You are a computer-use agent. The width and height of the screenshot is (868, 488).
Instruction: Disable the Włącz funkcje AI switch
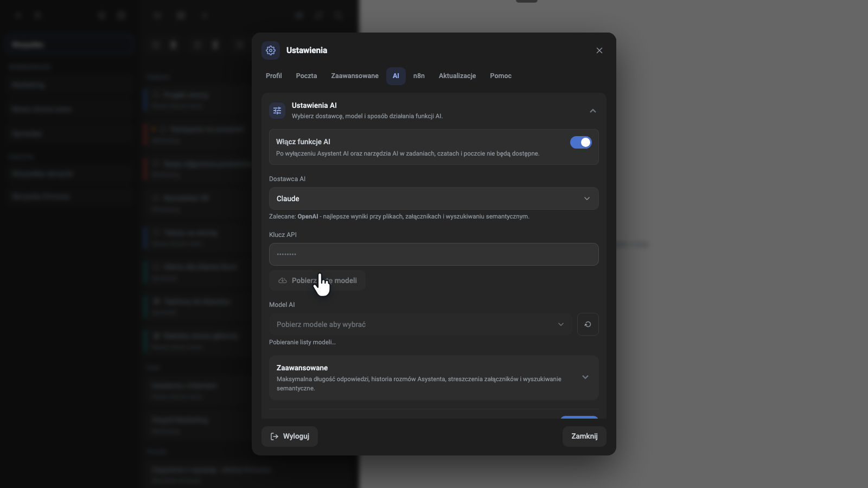click(x=580, y=142)
